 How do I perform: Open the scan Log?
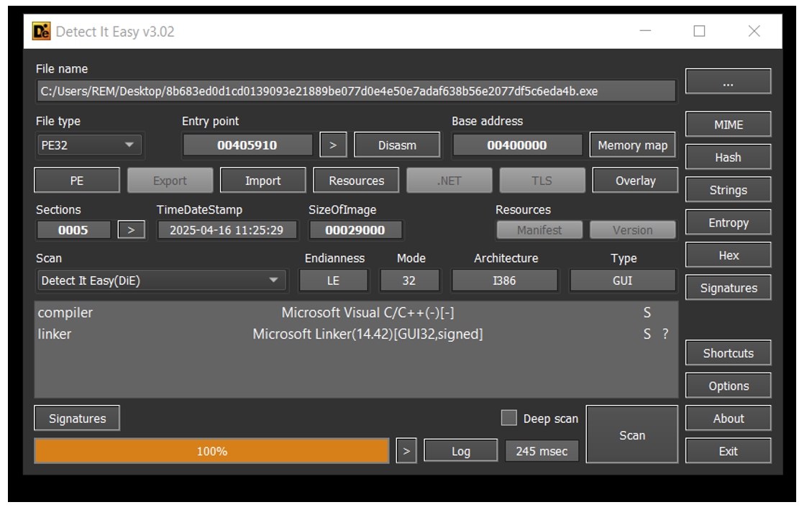(x=461, y=451)
